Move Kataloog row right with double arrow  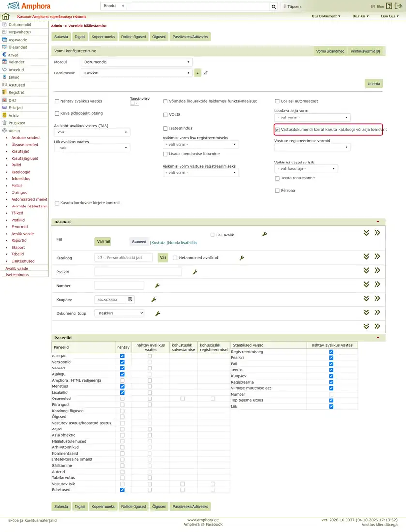377,256
